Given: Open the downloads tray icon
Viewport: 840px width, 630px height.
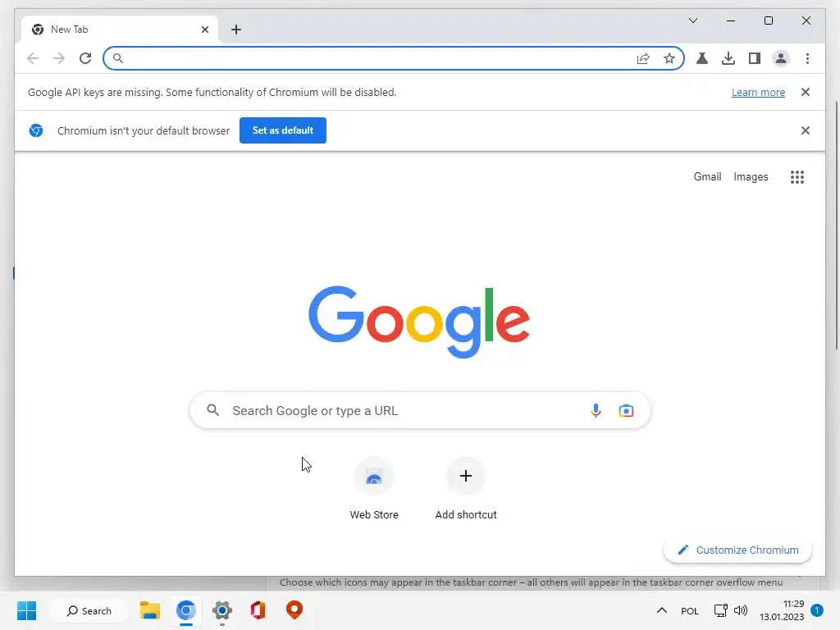Looking at the screenshot, I should pos(728,58).
